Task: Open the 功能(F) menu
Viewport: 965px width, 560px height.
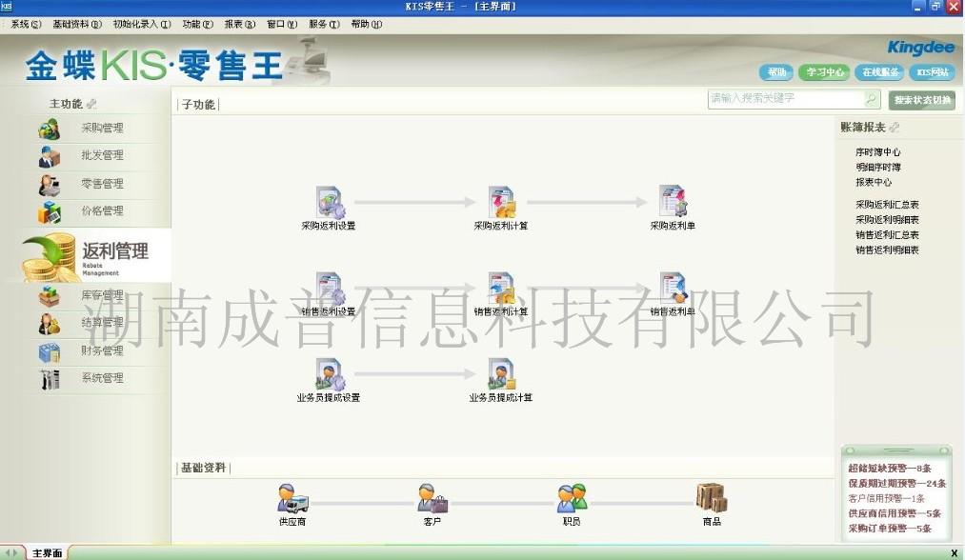Action: point(197,24)
